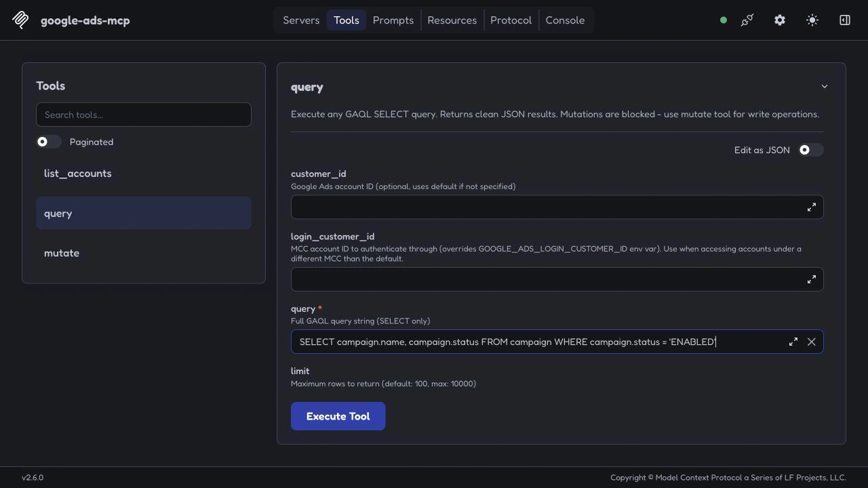Clear the query field with X

(x=812, y=342)
